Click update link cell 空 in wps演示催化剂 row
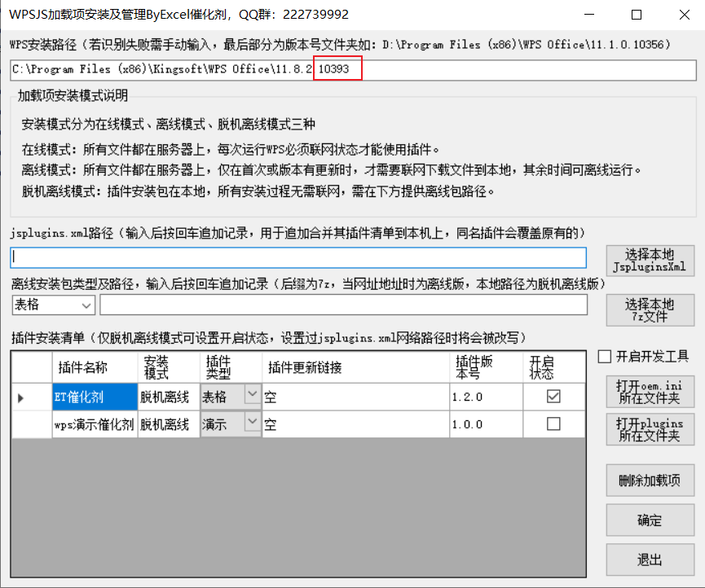Image resolution: width=705 pixels, height=588 pixels. tap(355, 424)
